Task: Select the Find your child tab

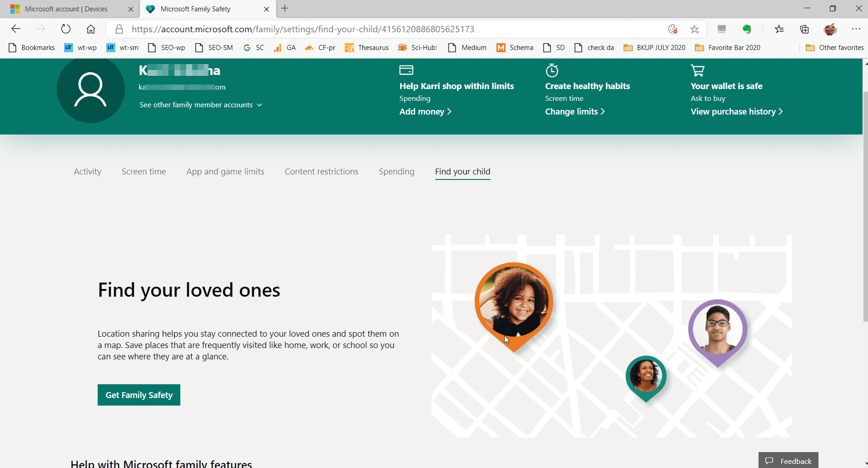Action: point(462,172)
